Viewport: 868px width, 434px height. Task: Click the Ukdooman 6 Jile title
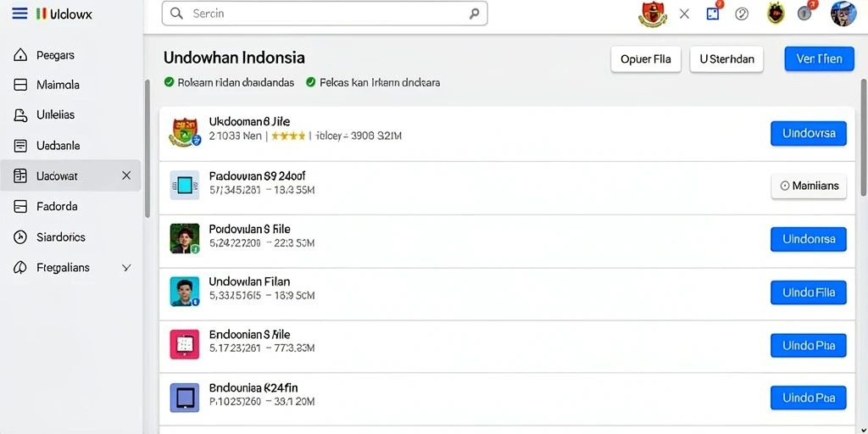click(x=249, y=121)
